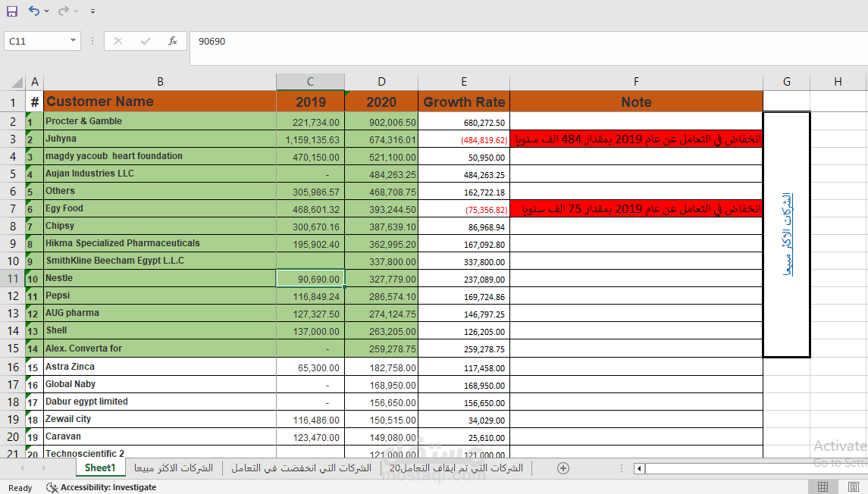Click the الشركات الاكثر مبيعا hyperlink in column G
Screen dimensions: 868x494
[787, 235]
